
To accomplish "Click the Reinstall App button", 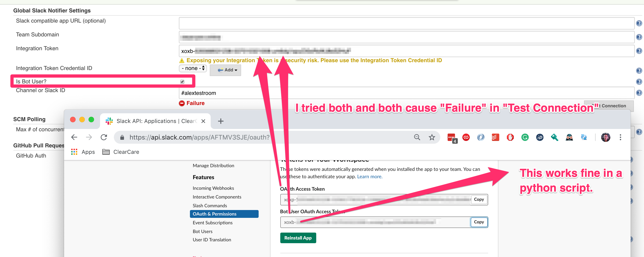I will tap(298, 238).
